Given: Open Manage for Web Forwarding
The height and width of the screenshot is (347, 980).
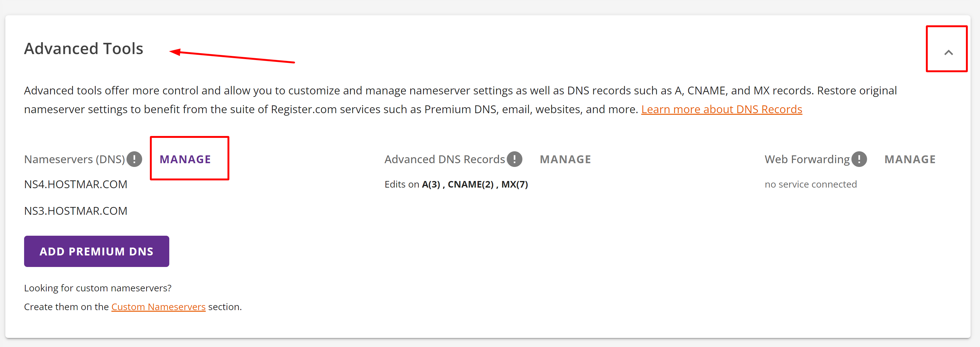Looking at the screenshot, I should (910, 159).
